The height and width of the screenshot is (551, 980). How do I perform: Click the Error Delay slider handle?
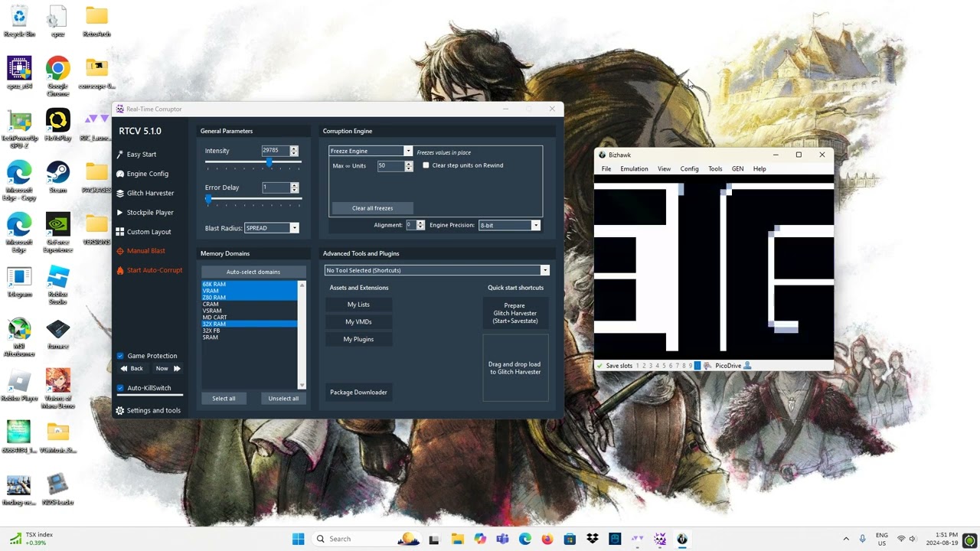(x=208, y=200)
